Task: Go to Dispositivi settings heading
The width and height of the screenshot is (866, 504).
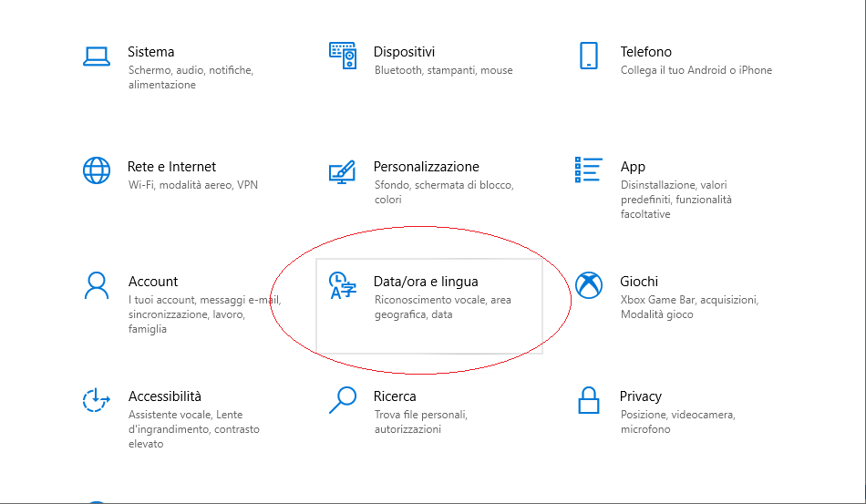Action: pos(404,52)
